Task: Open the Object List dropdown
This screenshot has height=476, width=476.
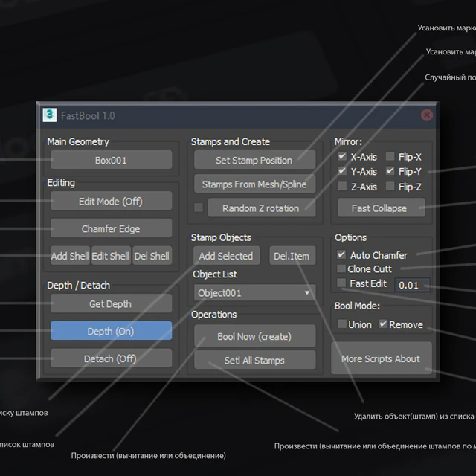Action: click(x=254, y=293)
